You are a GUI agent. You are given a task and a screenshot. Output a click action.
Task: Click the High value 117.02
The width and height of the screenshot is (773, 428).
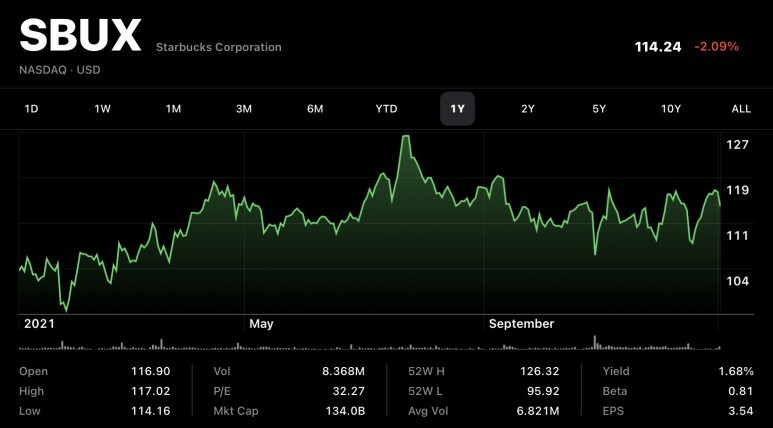click(150, 391)
